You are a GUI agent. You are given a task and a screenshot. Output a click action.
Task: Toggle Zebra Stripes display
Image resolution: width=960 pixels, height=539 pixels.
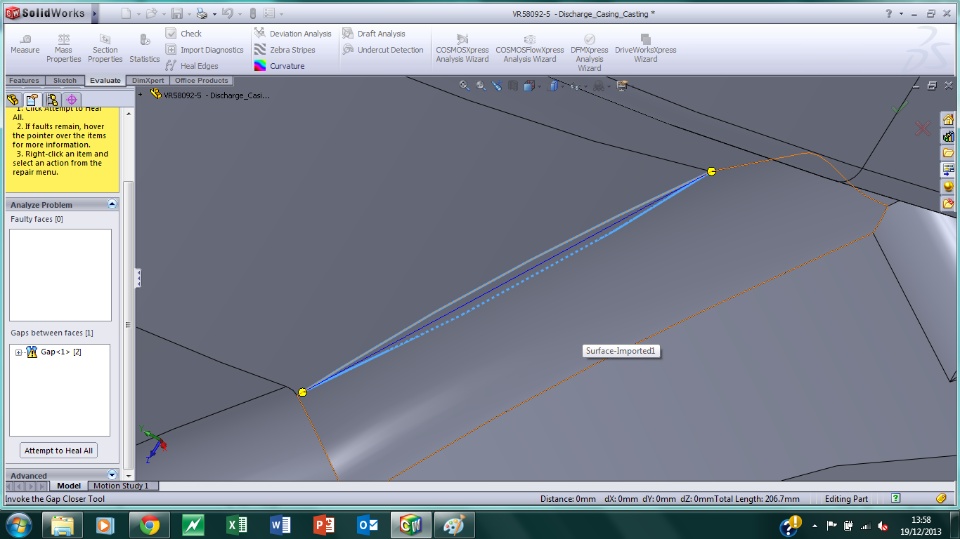point(285,50)
